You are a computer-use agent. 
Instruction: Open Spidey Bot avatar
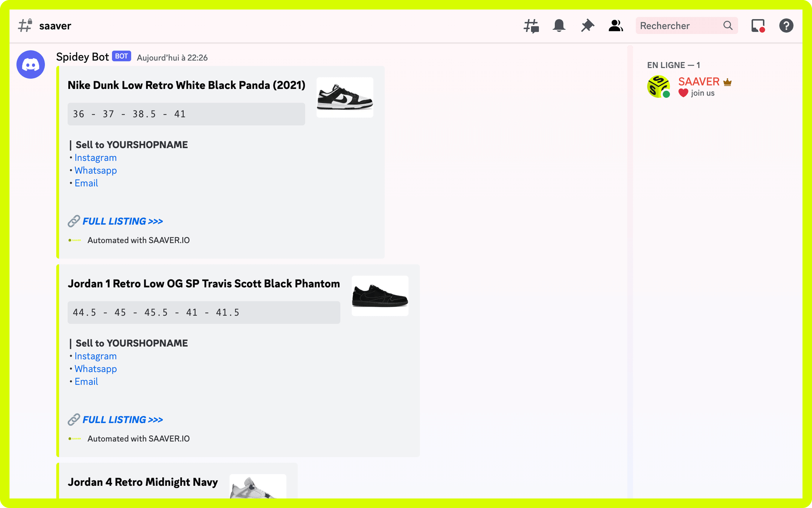[x=30, y=64]
